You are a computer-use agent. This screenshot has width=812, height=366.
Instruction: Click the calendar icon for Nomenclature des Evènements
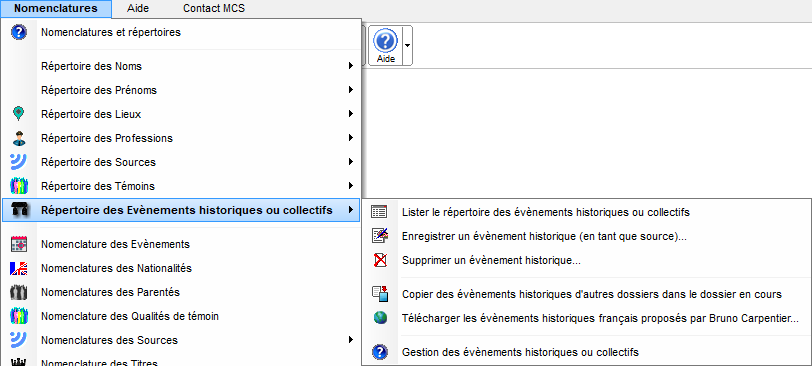coord(19,244)
